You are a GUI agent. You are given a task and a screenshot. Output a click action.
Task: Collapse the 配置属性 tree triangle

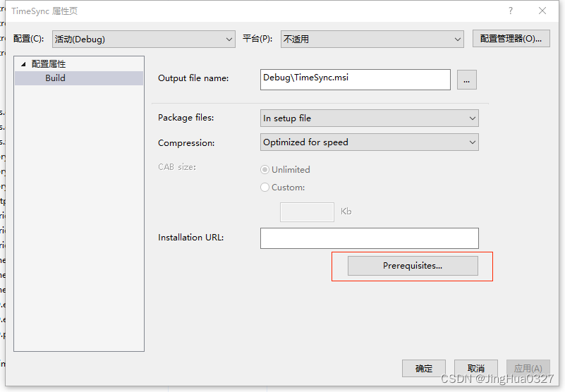[x=23, y=64]
